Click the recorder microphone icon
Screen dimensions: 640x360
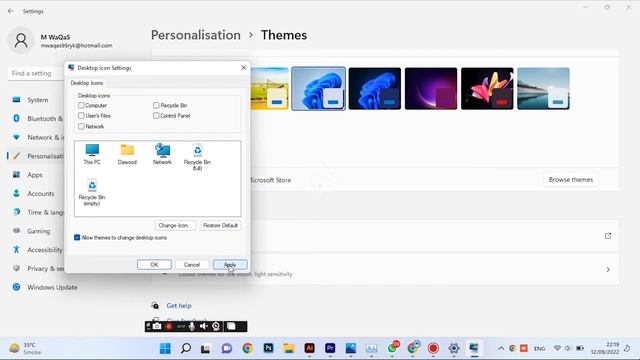click(x=192, y=326)
